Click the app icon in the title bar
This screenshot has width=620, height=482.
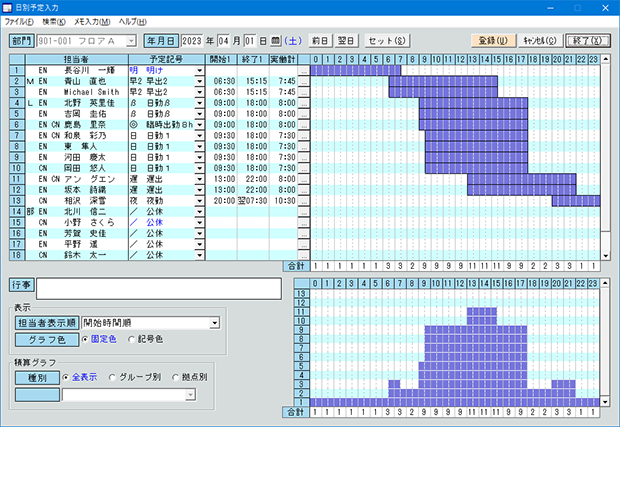[x=7, y=8]
